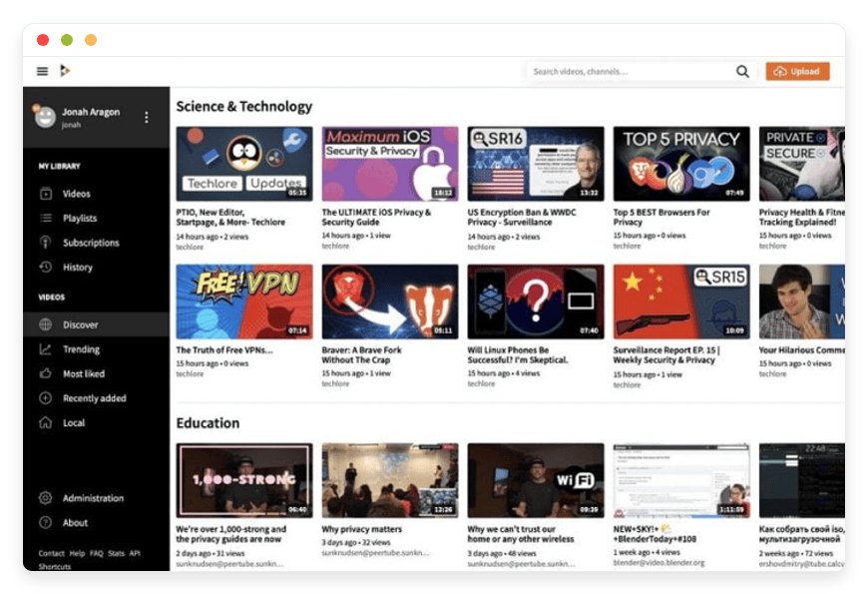Open title 'Surveillance Report EP. 15'

coord(666,354)
